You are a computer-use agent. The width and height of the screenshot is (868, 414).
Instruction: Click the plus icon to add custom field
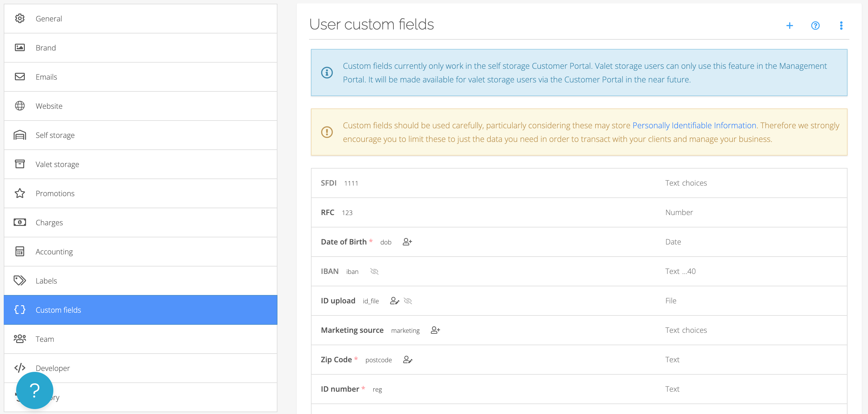pyautogui.click(x=789, y=26)
